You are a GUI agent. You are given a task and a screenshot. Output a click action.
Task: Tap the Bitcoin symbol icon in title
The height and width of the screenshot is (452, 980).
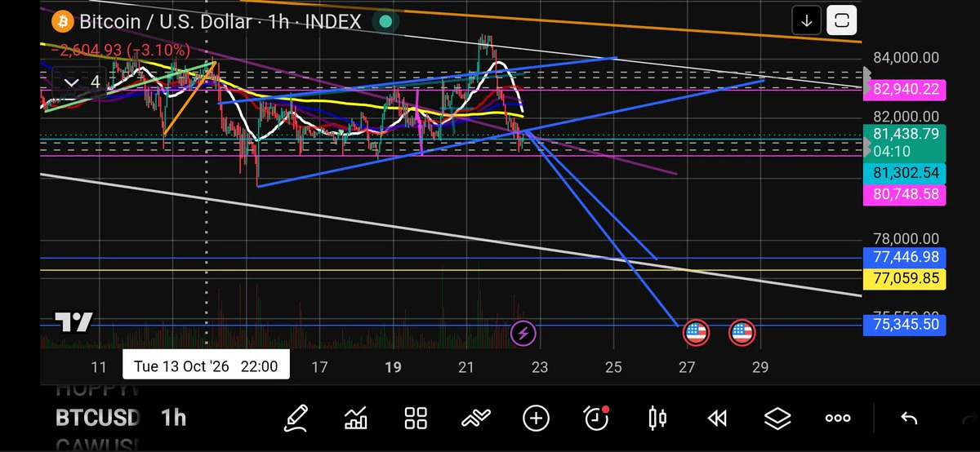[x=64, y=21]
